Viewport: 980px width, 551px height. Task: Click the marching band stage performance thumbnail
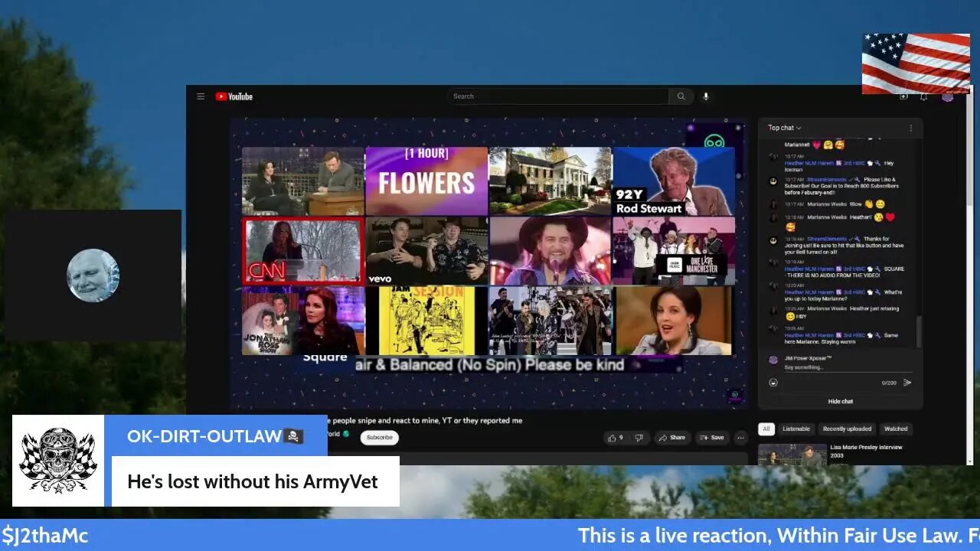click(550, 320)
